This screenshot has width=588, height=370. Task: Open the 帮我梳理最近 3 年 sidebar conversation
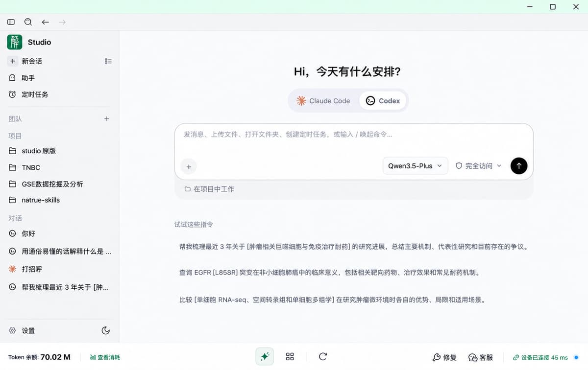click(59, 287)
